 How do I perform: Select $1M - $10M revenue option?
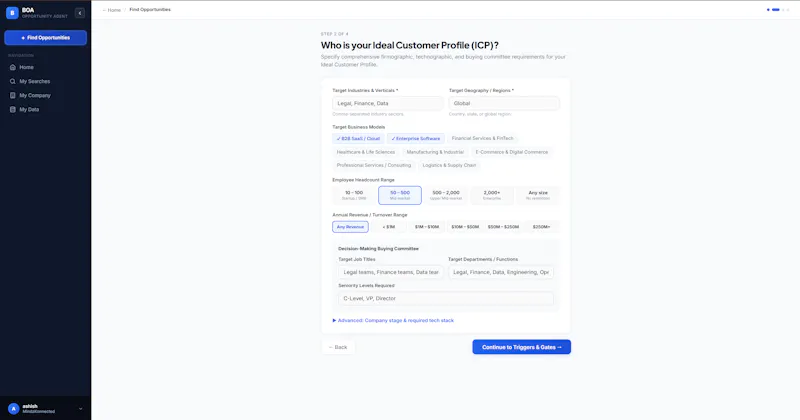click(427, 227)
